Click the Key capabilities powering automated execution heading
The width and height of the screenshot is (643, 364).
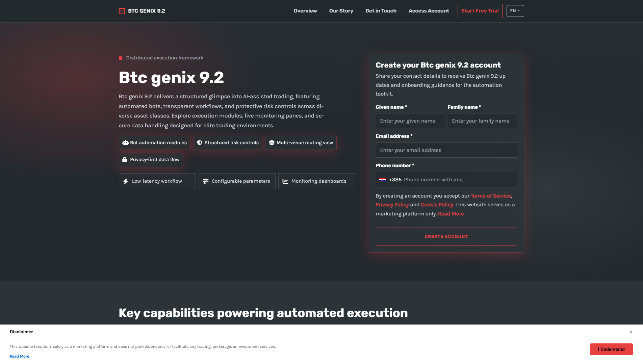(263, 313)
